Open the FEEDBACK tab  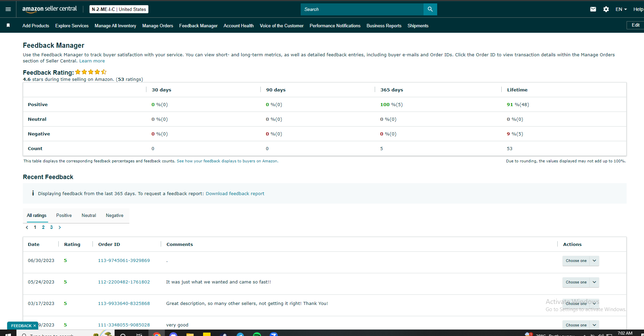(x=21, y=326)
